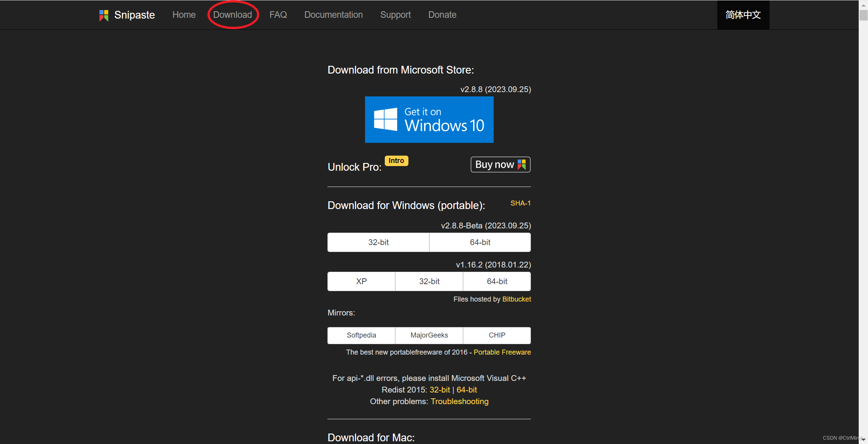Open the Bitbucket hosting link
Viewport: 868px width, 444px height.
517,299
